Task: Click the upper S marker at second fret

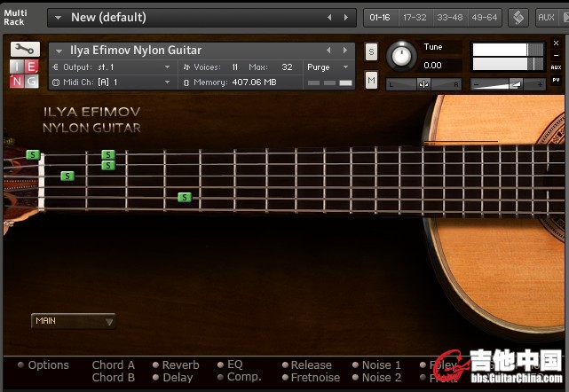Action: (108, 155)
